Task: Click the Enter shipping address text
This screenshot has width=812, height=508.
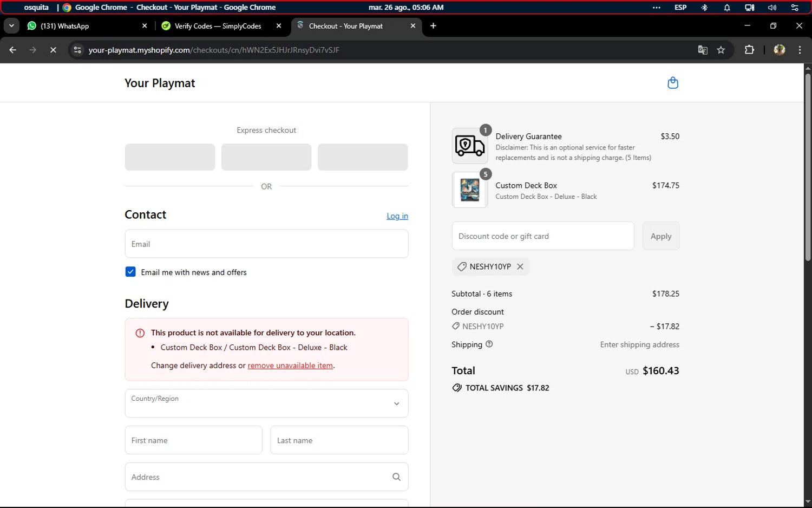Action: [x=640, y=344]
